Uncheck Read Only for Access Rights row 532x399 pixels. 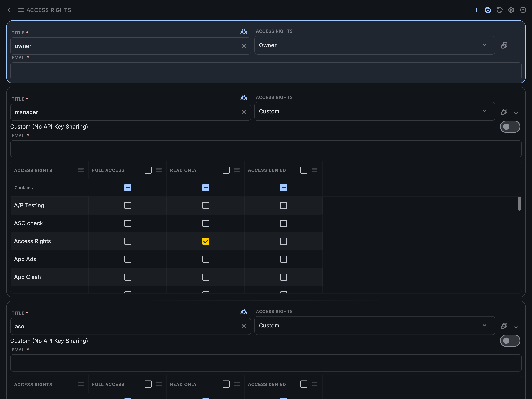coord(206,241)
